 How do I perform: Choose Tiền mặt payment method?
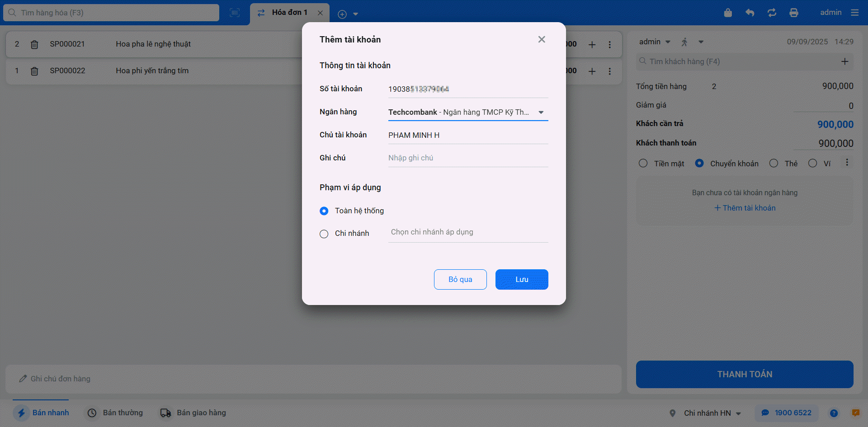(643, 163)
